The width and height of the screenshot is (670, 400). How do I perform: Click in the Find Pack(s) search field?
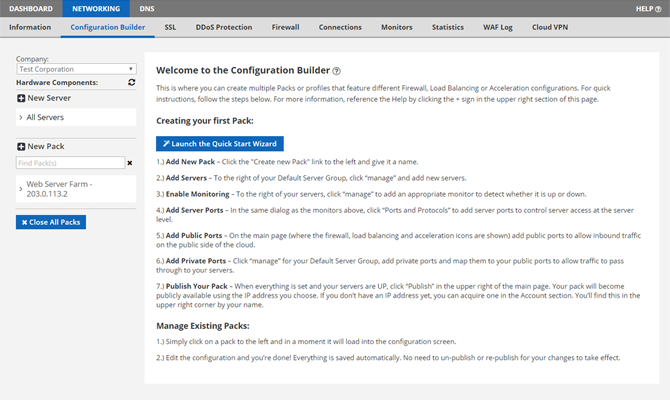point(71,163)
